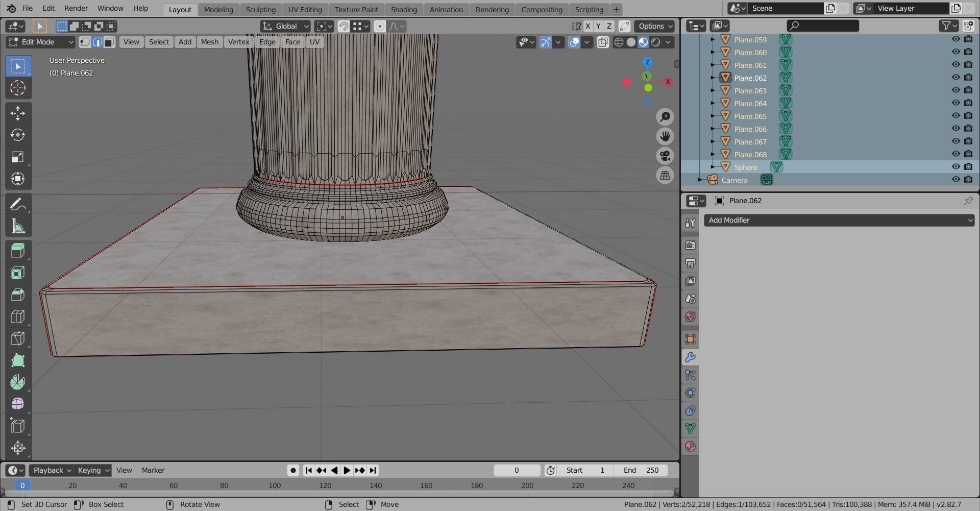Select the Measure tool

pos(18,226)
